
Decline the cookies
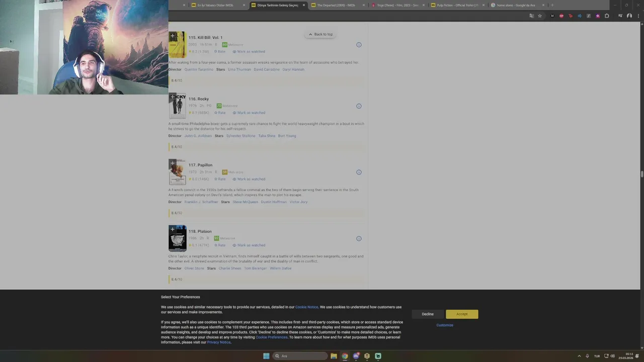click(428, 314)
